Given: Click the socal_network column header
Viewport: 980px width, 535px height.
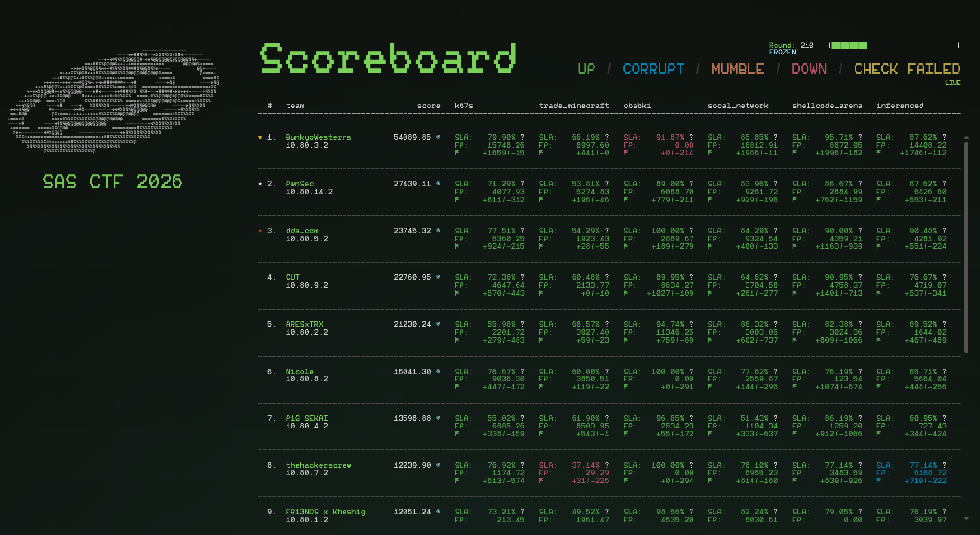Looking at the screenshot, I should click(738, 106).
